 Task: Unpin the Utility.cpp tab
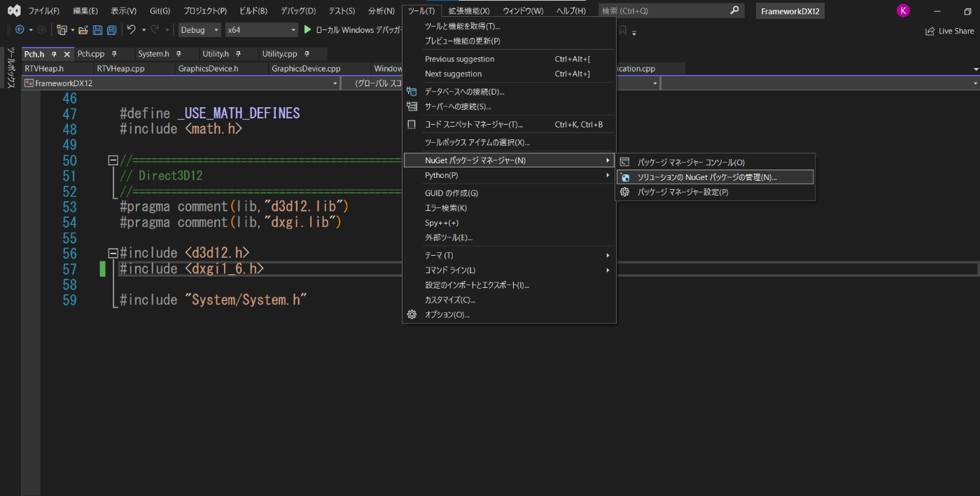point(305,53)
